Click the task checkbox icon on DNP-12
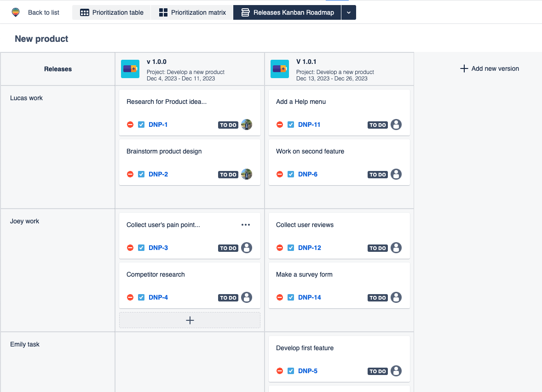This screenshot has height=392, width=542. (x=291, y=248)
